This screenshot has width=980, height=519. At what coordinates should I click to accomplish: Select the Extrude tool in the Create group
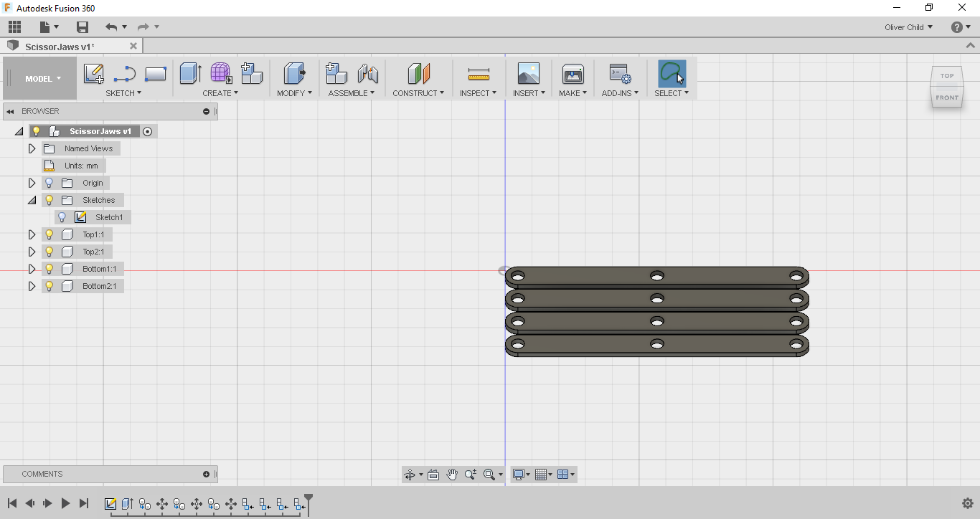click(x=190, y=73)
